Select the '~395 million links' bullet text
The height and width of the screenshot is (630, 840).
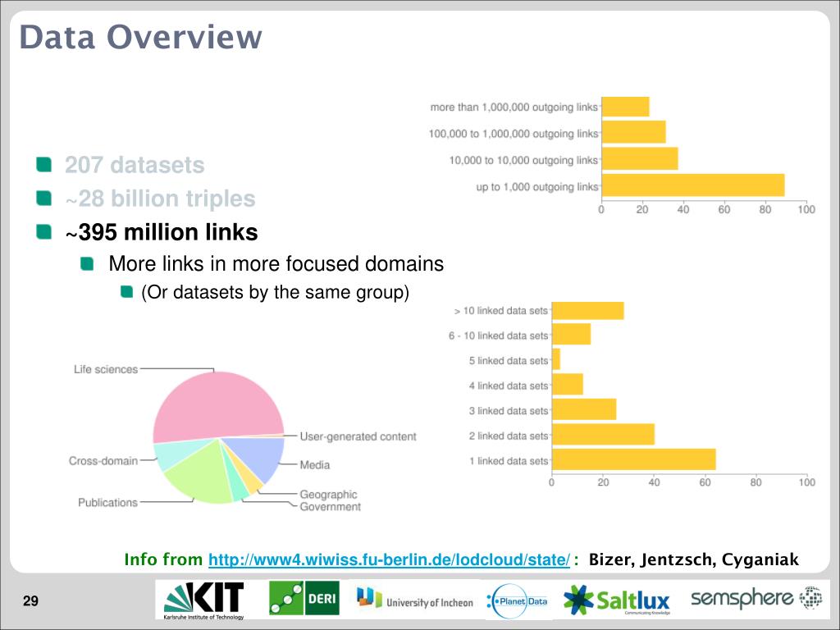click(162, 232)
